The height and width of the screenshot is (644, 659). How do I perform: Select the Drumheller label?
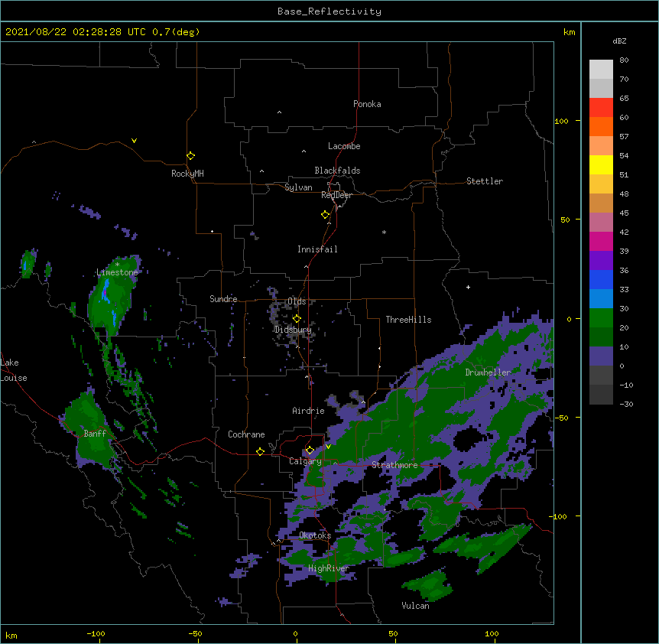pos(488,372)
